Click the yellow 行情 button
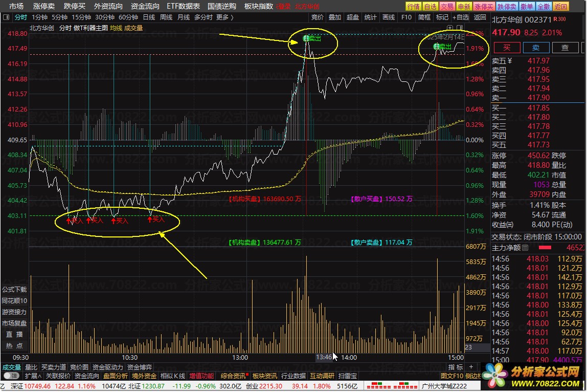Screen dimensions: 588x392 click(413, 6)
